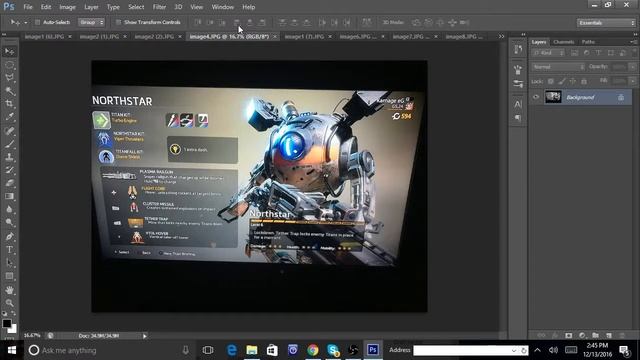Toggle the filter for type layers
Viewport: 640px width, 360px height.
598,53
